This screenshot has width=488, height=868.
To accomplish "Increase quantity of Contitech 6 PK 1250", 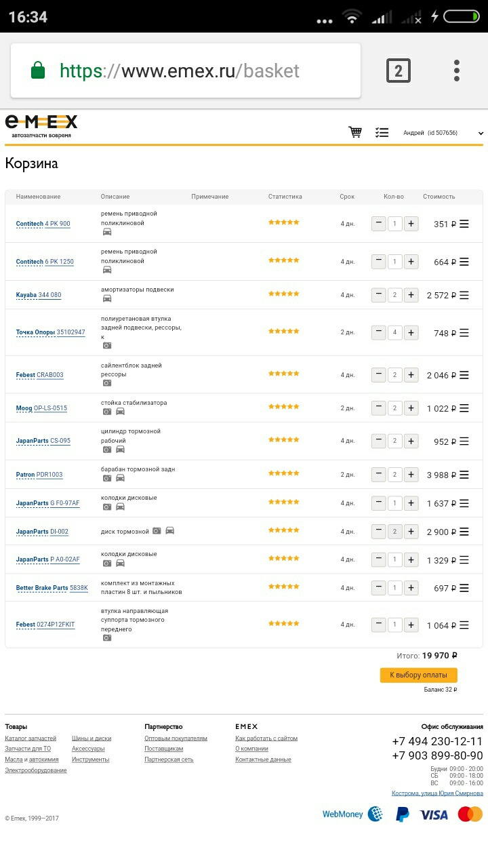I will [x=411, y=261].
